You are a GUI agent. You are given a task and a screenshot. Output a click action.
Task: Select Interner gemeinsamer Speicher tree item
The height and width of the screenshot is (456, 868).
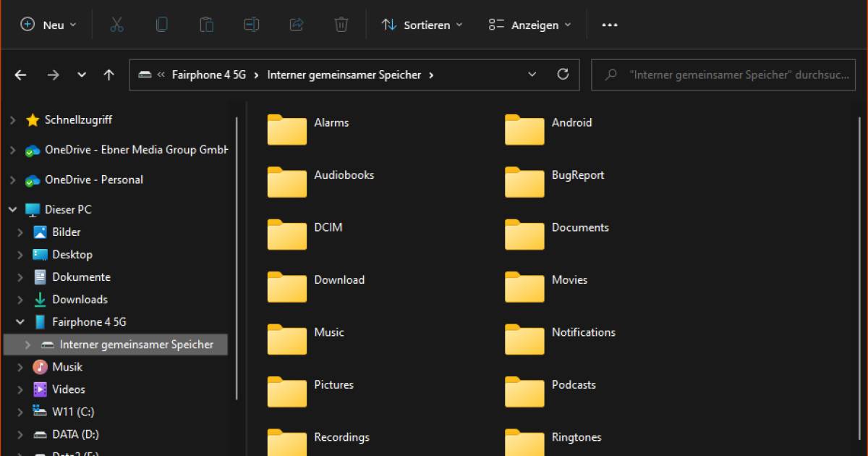[x=116, y=345]
